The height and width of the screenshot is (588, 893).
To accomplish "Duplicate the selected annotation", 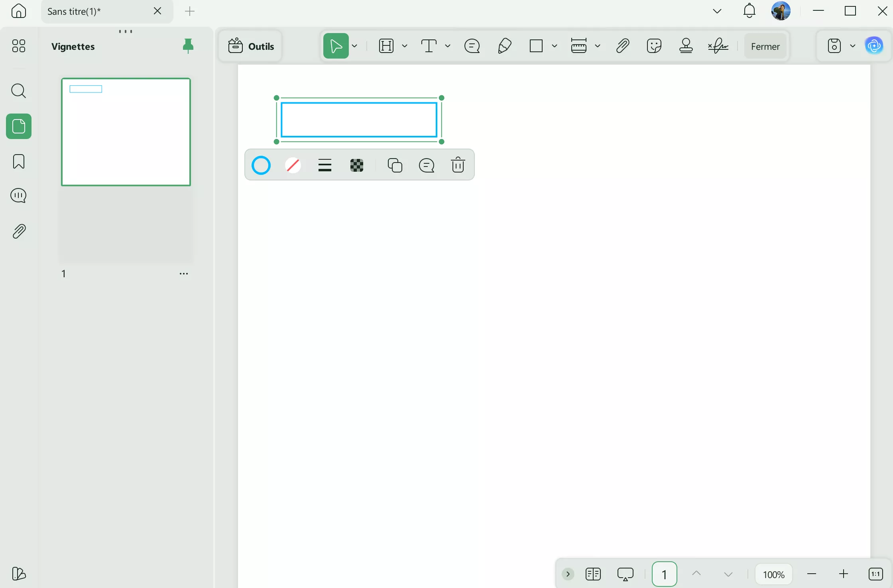I will [395, 165].
